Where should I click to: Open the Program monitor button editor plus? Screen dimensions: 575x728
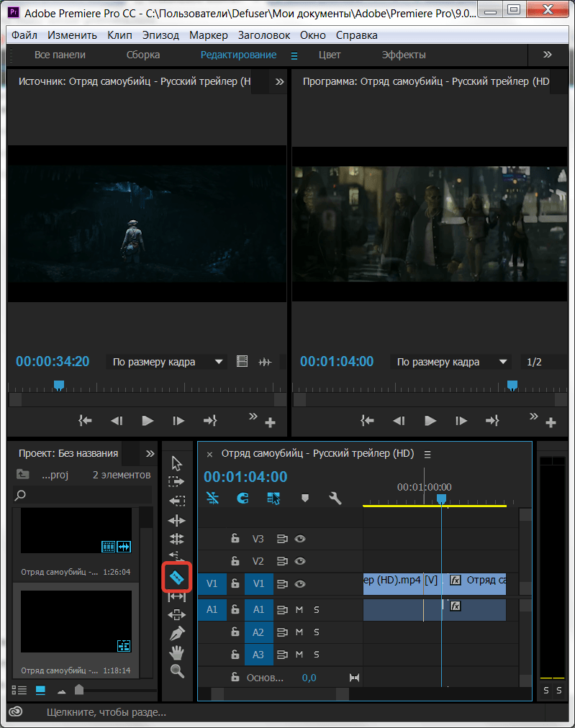coord(551,422)
